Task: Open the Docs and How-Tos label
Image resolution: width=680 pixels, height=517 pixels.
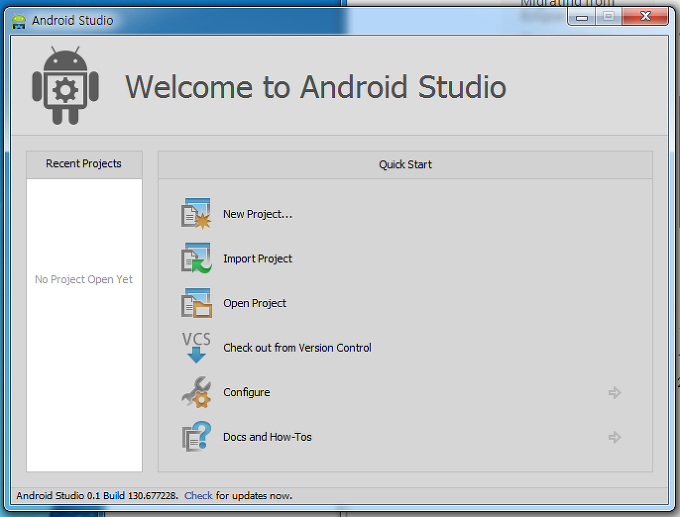Action: point(267,437)
